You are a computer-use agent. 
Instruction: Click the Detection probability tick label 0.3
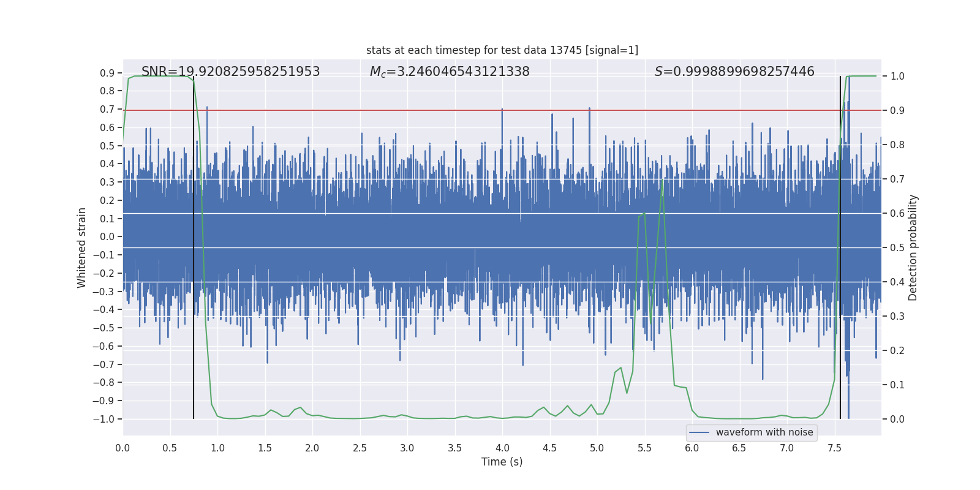897,317
